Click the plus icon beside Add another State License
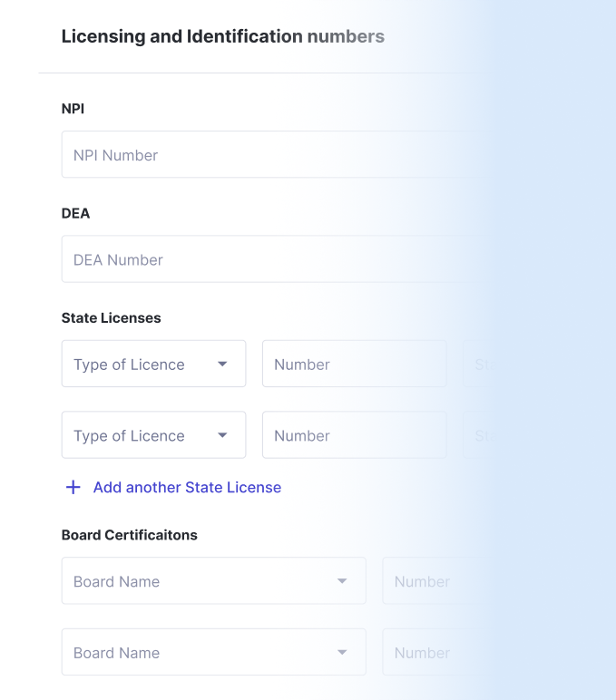This screenshot has width=616, height=700. click(x=73, y=487)
